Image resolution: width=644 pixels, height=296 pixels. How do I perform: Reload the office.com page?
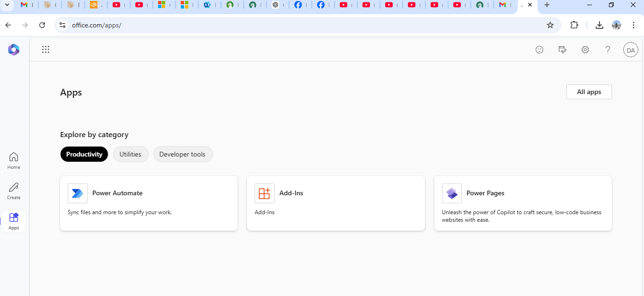click(42, 25)
